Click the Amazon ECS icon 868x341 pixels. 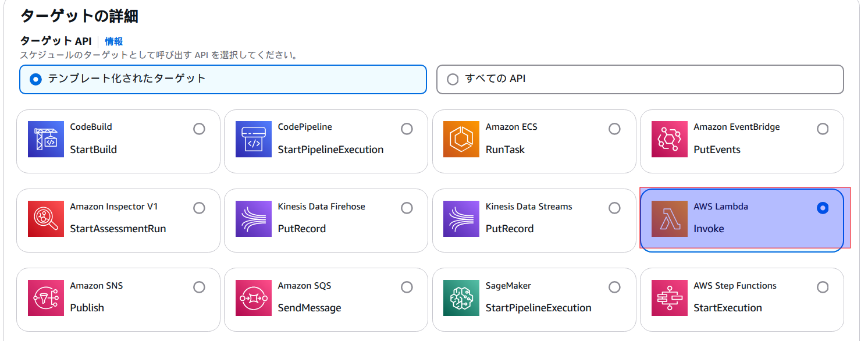pos(461,140)
